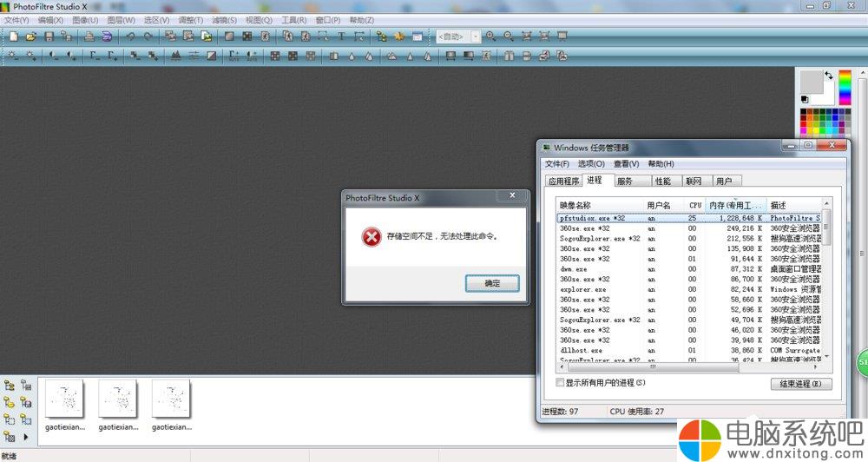This screenshot has height=462, width=868.
Task: Select the dwm.exe process row
Action: point(688,269)
